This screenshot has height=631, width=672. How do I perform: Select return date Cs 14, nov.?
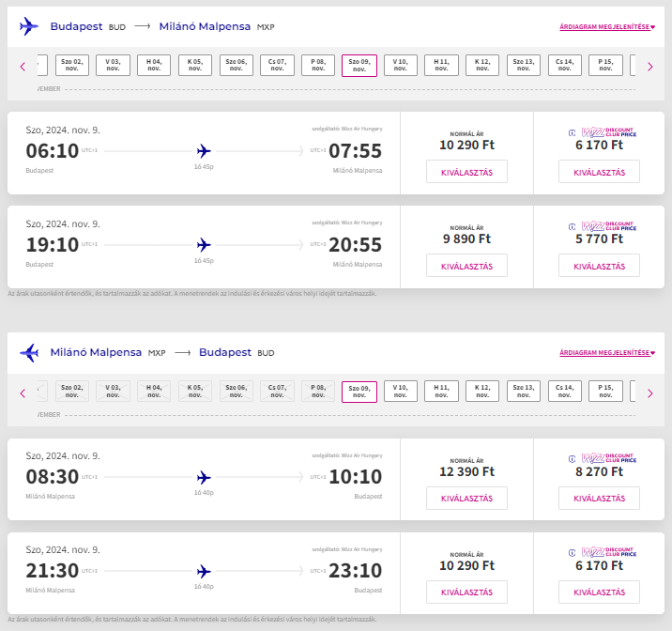pos(564,391)
